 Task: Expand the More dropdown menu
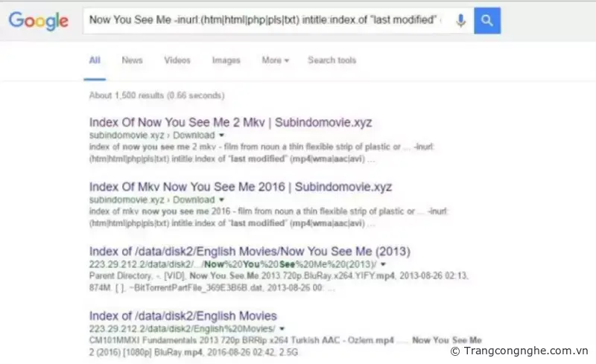(x=275, y=60)
